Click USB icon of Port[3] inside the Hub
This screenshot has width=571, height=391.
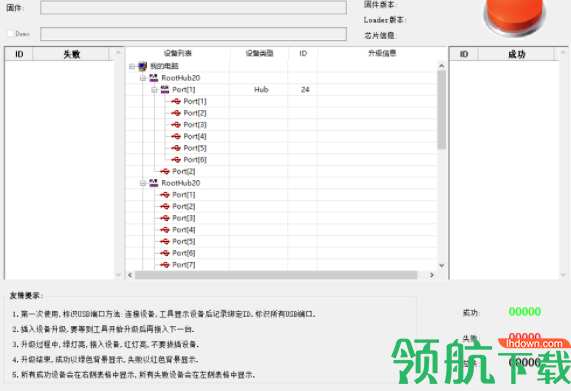pyautogui.click(x=176, y=125)
